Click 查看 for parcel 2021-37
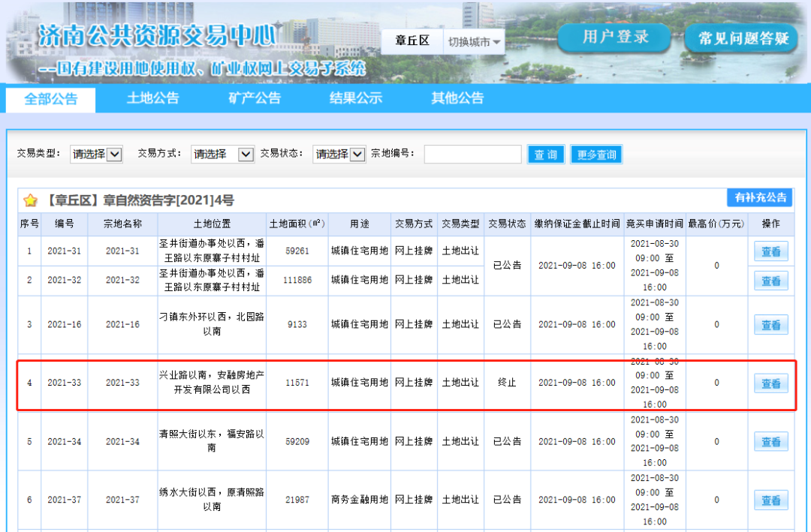The width and height of the screenshot is (811, 532). (770, 500)
